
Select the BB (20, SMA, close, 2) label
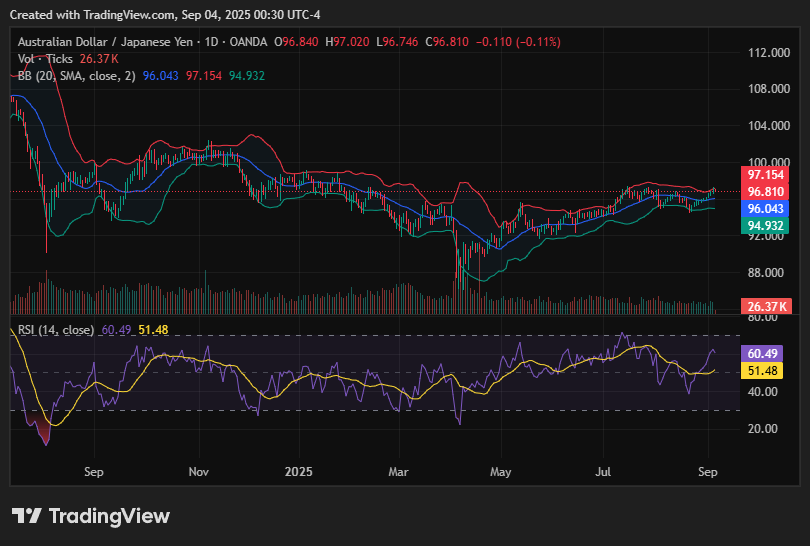tap(76, 76)
